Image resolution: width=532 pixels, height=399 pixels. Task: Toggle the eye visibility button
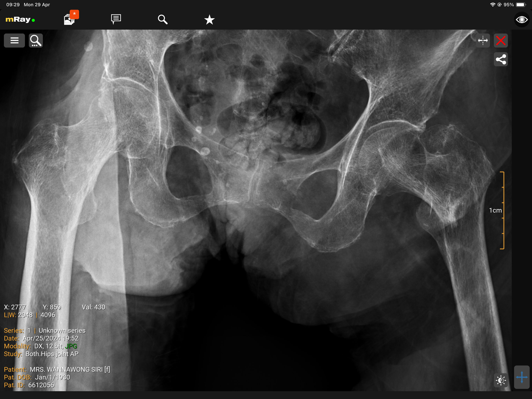[521, 19]
